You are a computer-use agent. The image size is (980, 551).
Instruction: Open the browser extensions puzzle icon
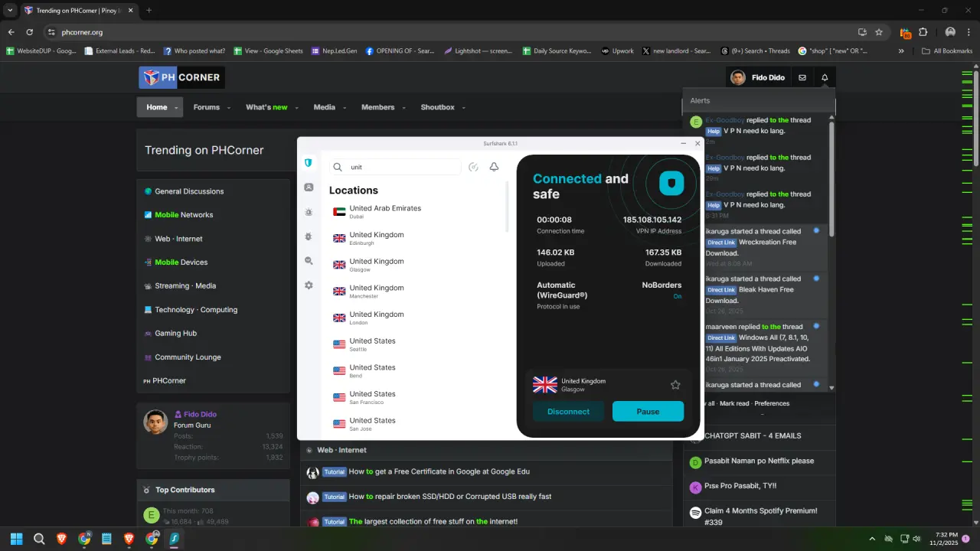923,32
